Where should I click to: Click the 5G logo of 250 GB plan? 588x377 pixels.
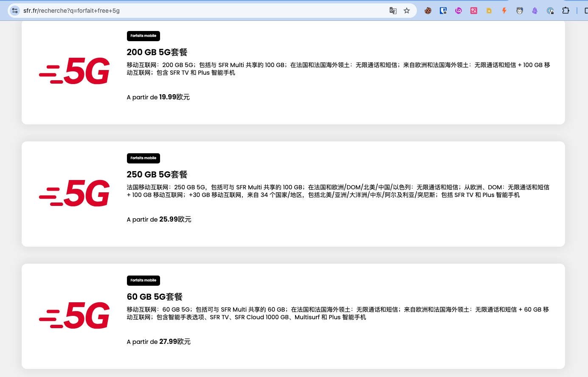[x=74, y=193]
